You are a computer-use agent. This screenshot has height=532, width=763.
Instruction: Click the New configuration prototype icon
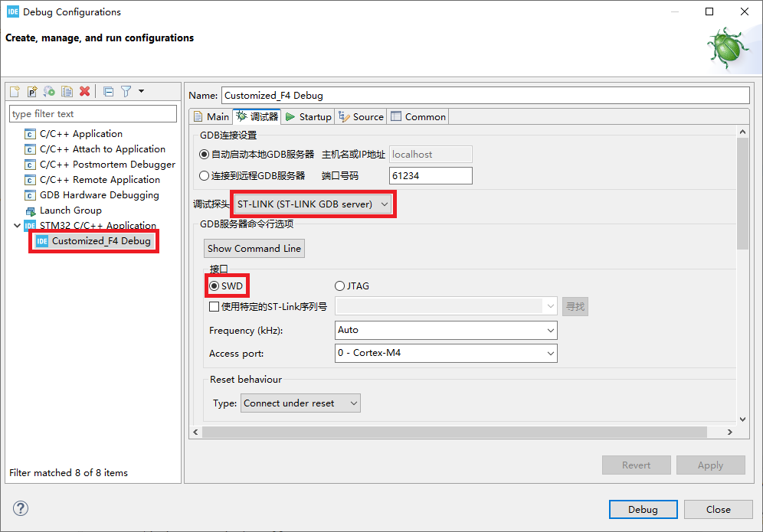point(32,91)
